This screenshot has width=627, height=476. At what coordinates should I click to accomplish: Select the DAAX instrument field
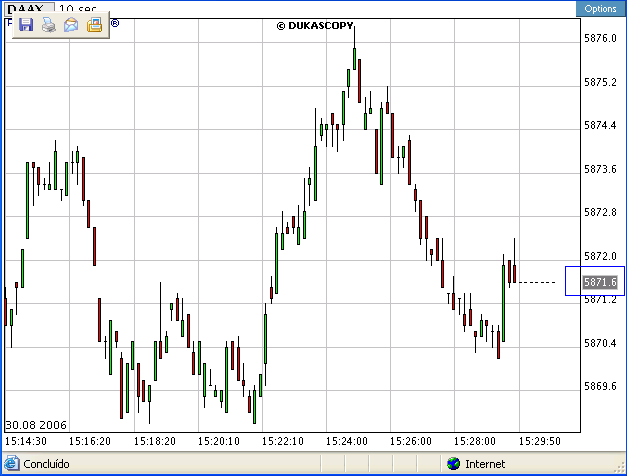point(30,8)
